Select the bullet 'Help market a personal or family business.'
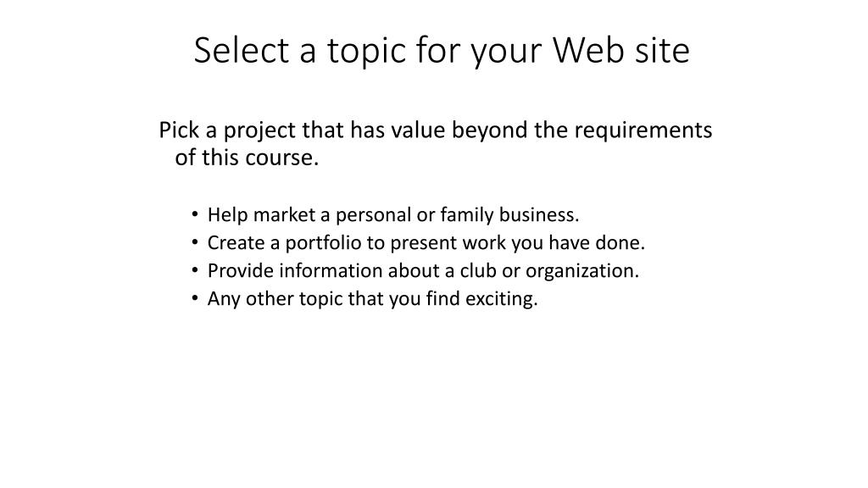This screenshot has width=868, height=488. click(393, 214)
